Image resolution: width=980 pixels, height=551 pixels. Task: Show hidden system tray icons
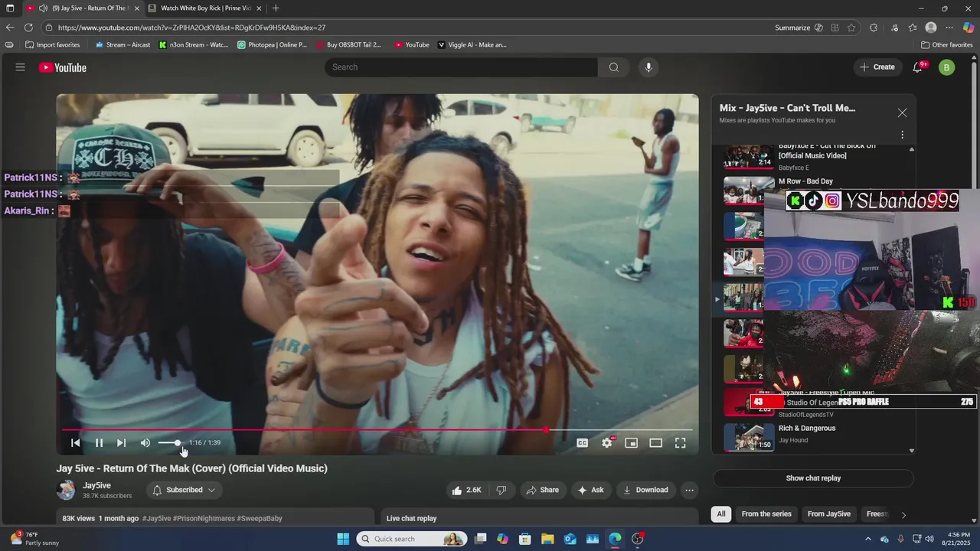point(867,539)
